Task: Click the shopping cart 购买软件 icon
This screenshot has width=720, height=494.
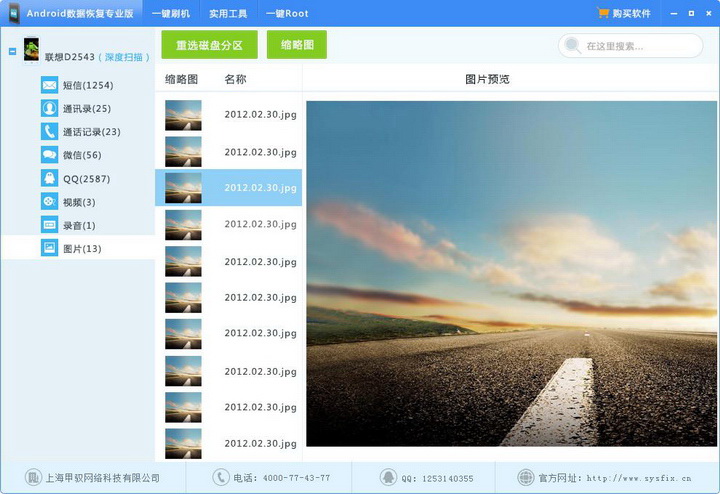Action: [x=602, y=13]
